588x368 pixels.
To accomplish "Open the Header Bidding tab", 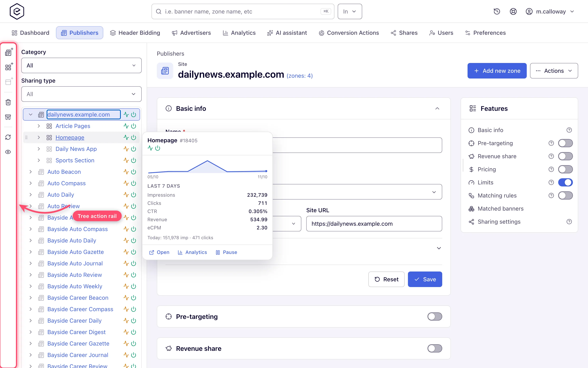I will tap(135, 33).
